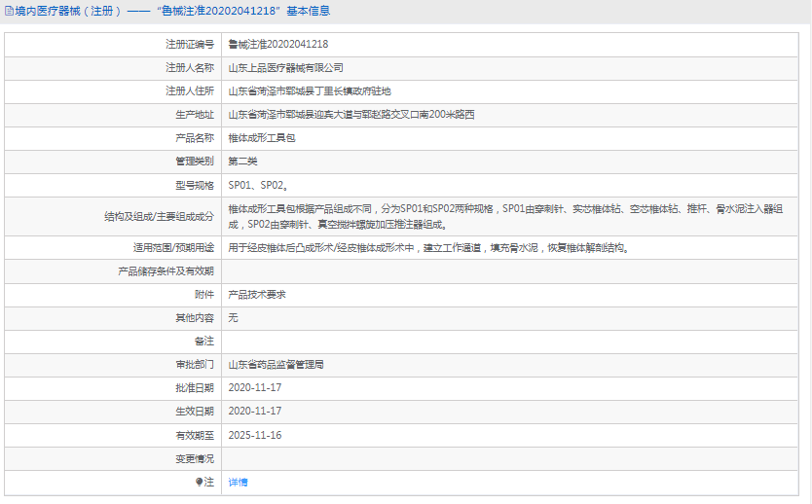Select the page title 境内医疗器械（注册）基本信息
The height and width of the screenshot is (504, 812).
coord(172,11)
